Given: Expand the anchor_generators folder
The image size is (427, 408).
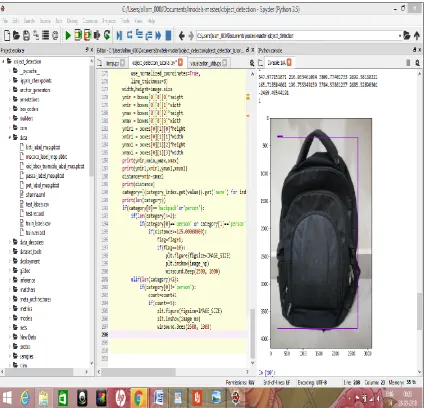Looking at the screenshot, I should (x=10, y=90).
